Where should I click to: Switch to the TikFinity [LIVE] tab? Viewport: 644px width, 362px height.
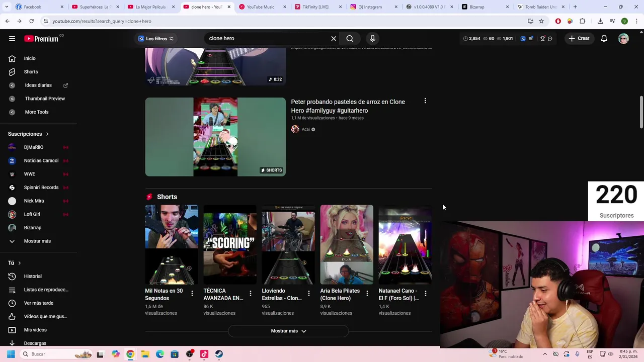click(319, 7)
